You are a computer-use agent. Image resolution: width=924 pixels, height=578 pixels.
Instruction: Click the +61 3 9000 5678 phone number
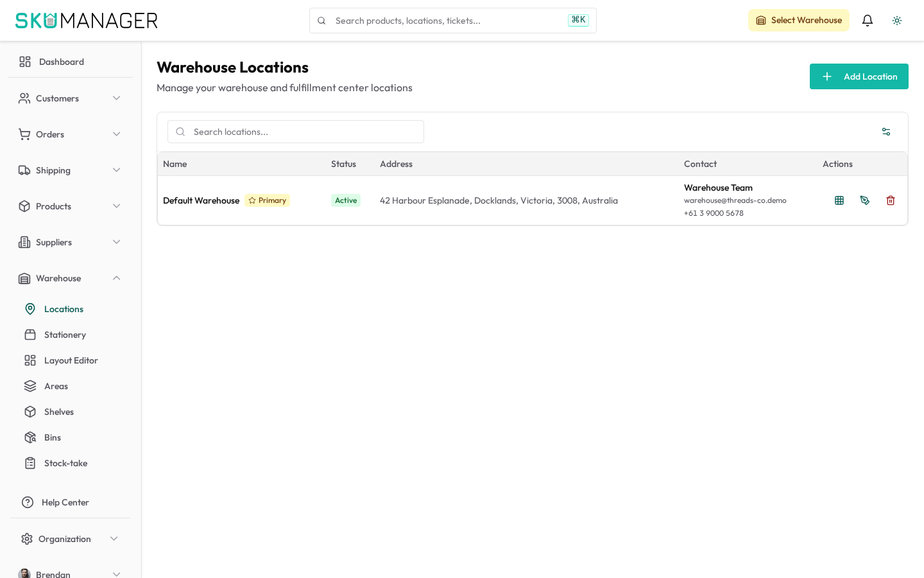pyautogui.click(x=714, y=213)
